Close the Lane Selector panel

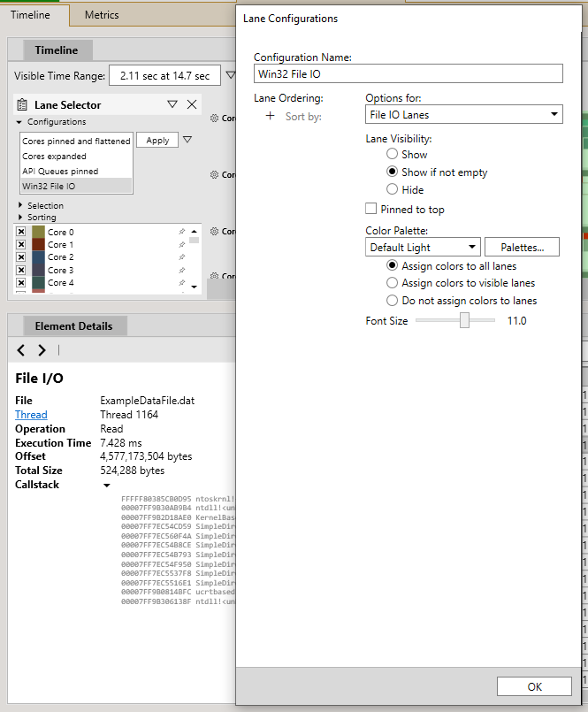coord(192,104)
